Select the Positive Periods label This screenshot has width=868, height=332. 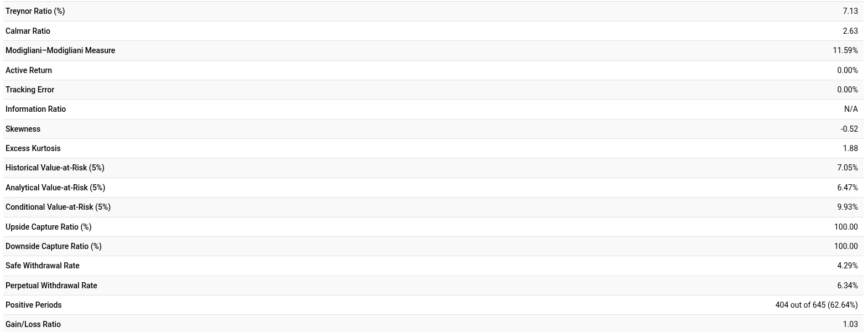pyautogui.click(x=34, y=305)
